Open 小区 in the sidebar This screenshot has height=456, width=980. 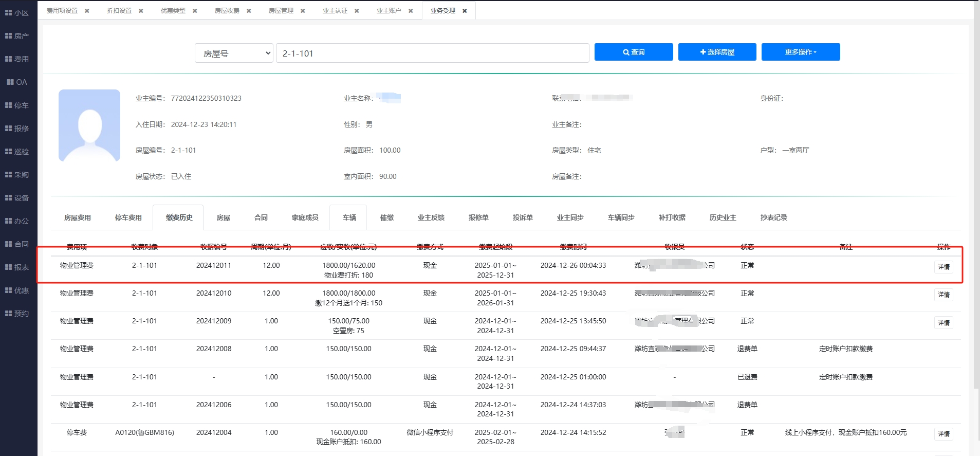pyautogui.click(x=17, y=13)
